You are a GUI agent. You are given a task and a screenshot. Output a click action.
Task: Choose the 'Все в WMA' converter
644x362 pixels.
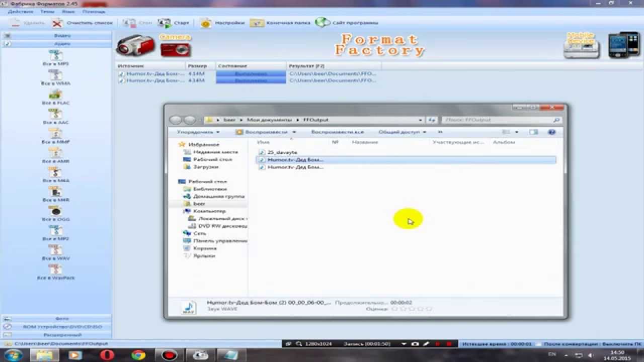55,77
